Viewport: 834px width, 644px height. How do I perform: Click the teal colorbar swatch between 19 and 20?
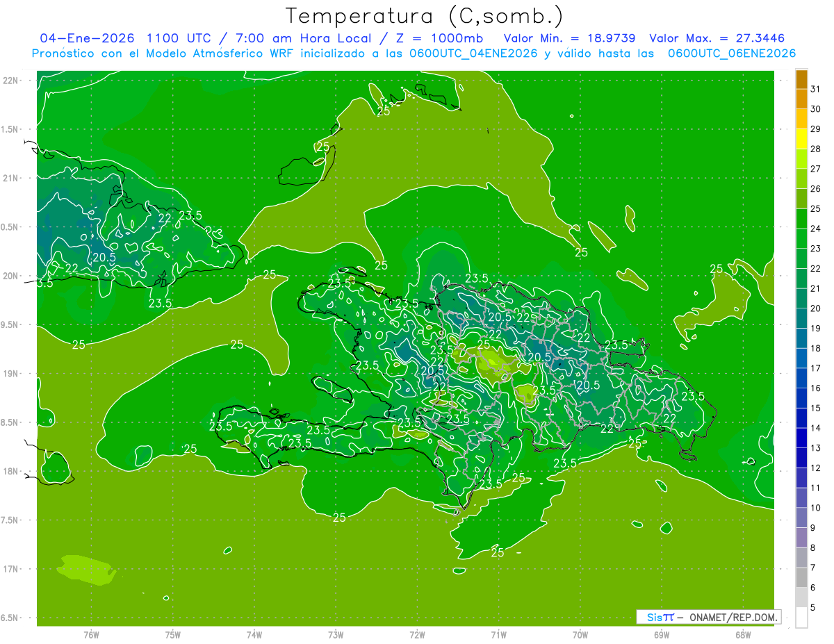tap(801, 318)
